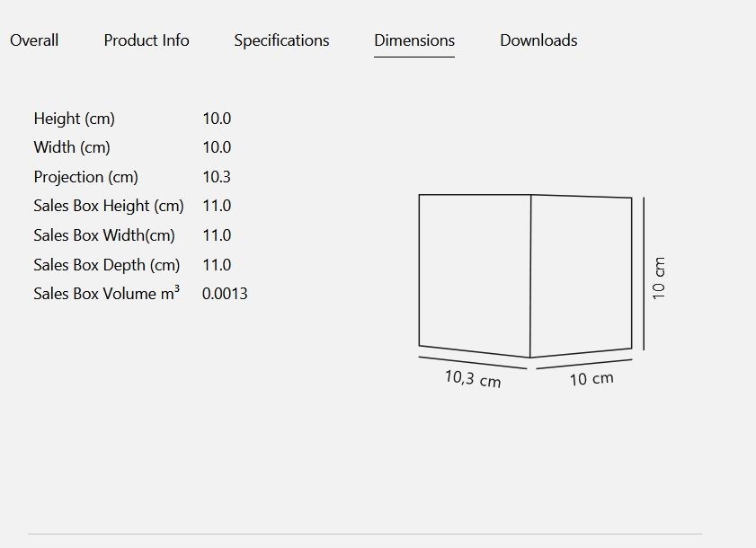
Task: Click the Height (cm) row label
Action: point(75,119)
